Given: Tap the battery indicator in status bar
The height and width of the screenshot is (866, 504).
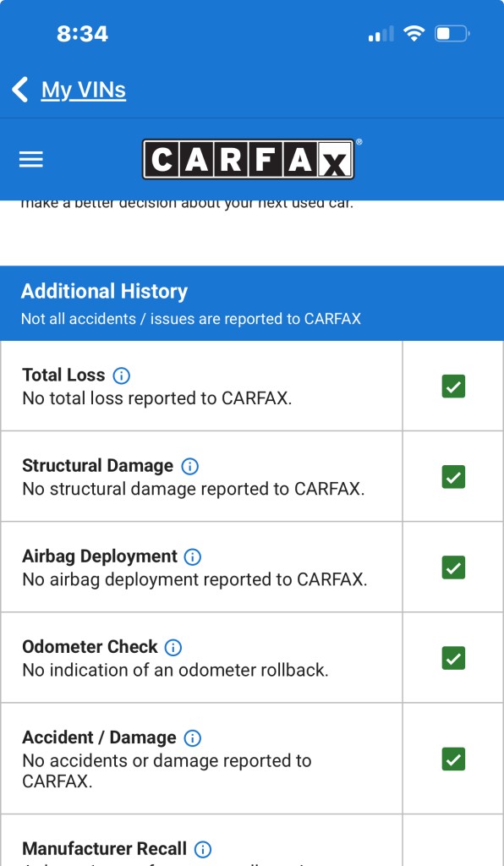Looking at the screenshot, I should pos(452,34).
